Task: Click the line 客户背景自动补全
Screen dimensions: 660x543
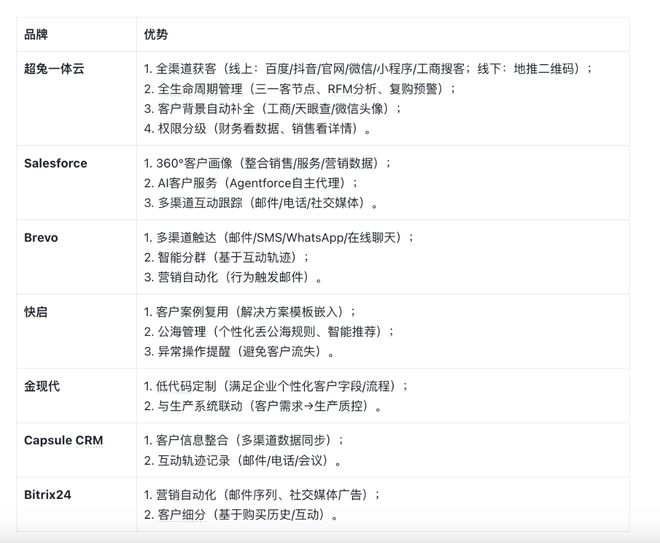Action: 273,109
